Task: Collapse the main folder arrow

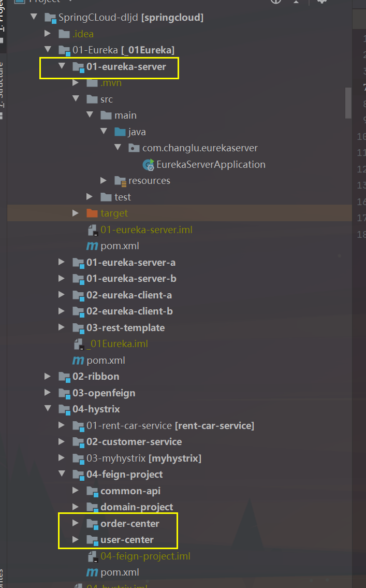Action: pos(90,114)
